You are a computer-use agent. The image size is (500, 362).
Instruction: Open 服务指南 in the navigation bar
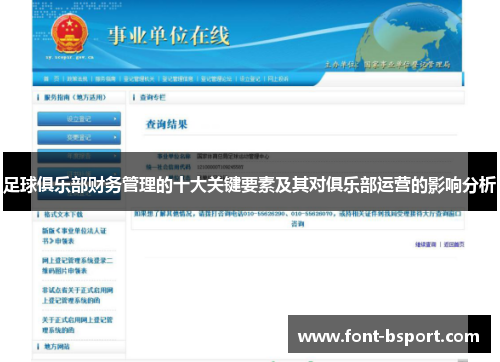coord(105,79)
